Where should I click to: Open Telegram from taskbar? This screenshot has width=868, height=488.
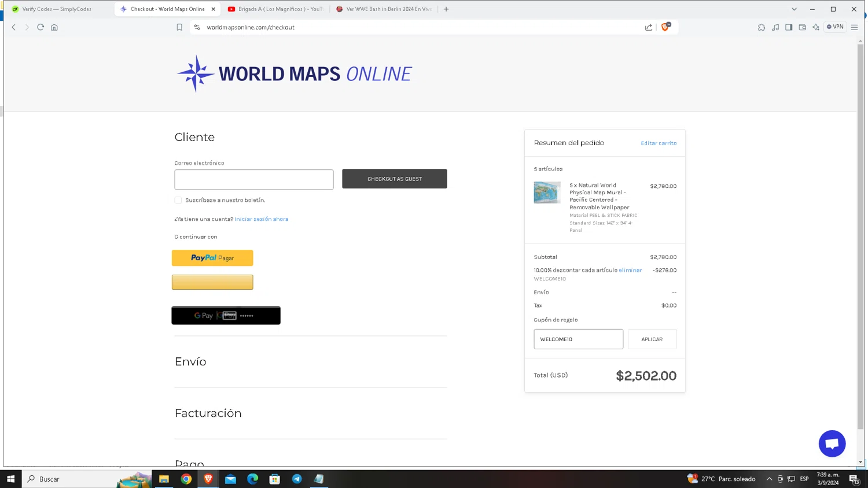[297, 479]
